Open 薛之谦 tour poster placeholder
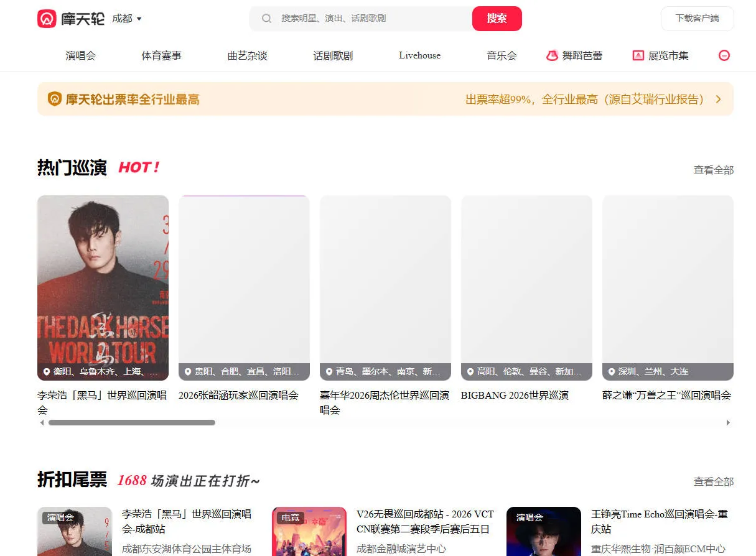This screenshot has width=756, height=556. [x=668, y=287]
